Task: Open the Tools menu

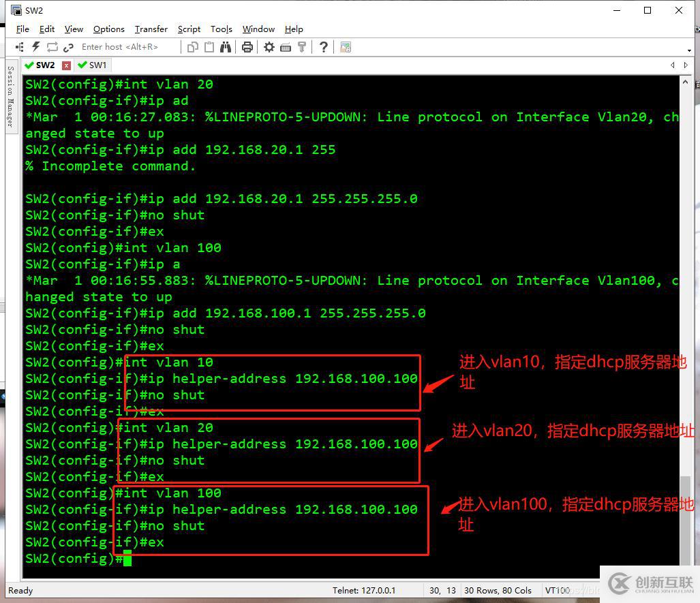Action: coord(222,29)
